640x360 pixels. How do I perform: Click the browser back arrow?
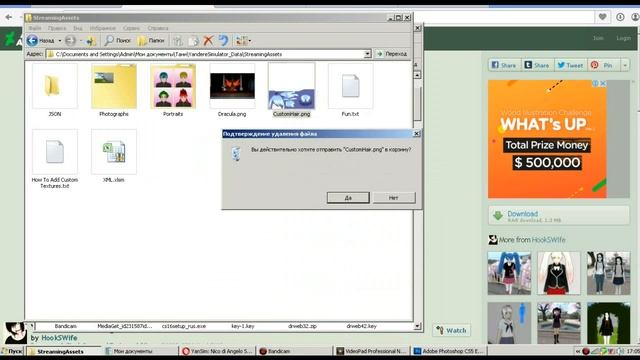[9, 17]
